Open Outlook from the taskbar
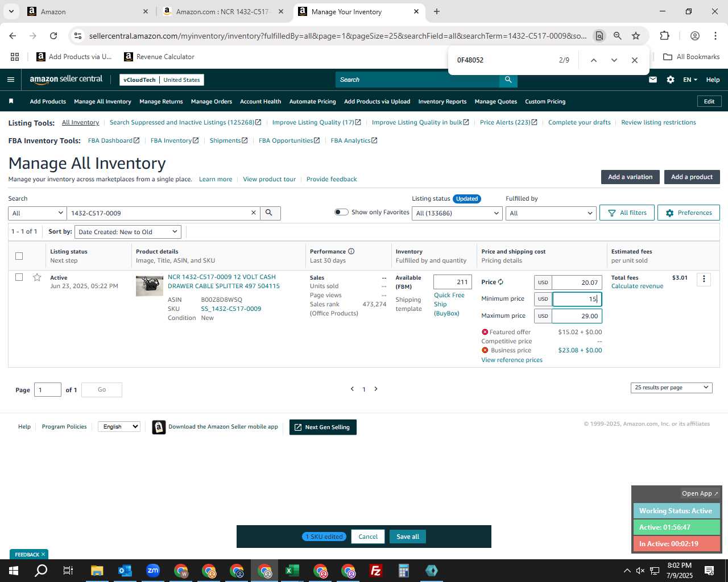 point(125,571)
